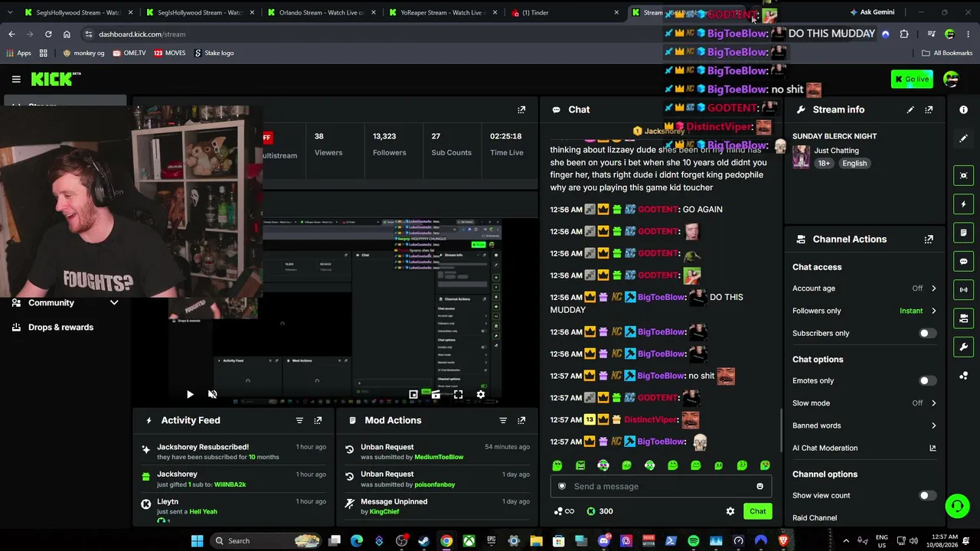Open All Bookmarks folder
The width and height of the screenshot is (980, 551).
[947, 54]
